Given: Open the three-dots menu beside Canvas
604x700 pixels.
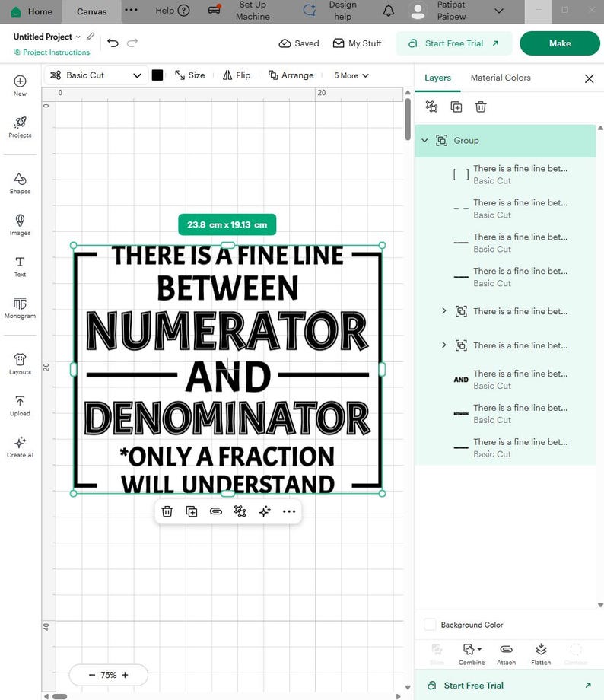Looking at the screenshot, I should pos(131,10).
